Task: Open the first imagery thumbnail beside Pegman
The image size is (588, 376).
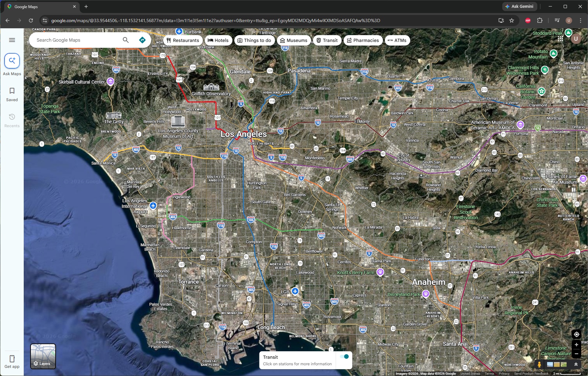Action: (x=550, y=365)
